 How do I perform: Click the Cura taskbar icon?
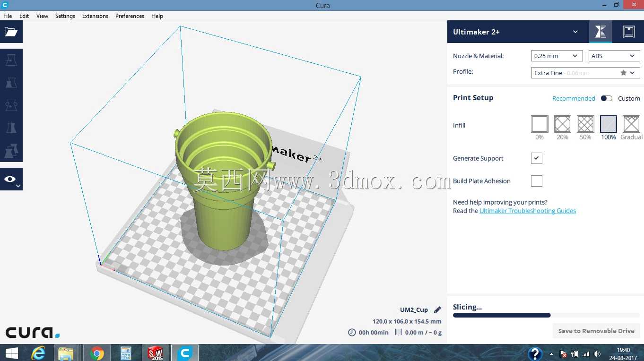[x=185, y=353]
